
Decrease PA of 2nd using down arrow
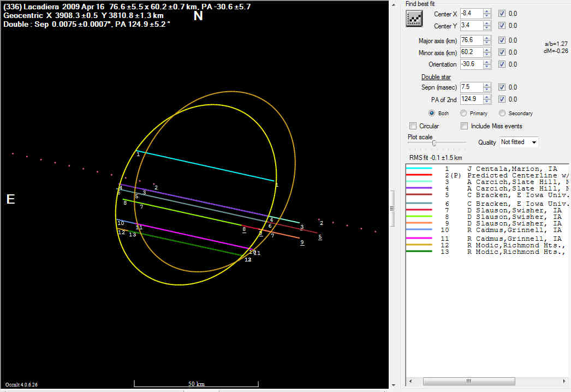[x=487, y=102]
